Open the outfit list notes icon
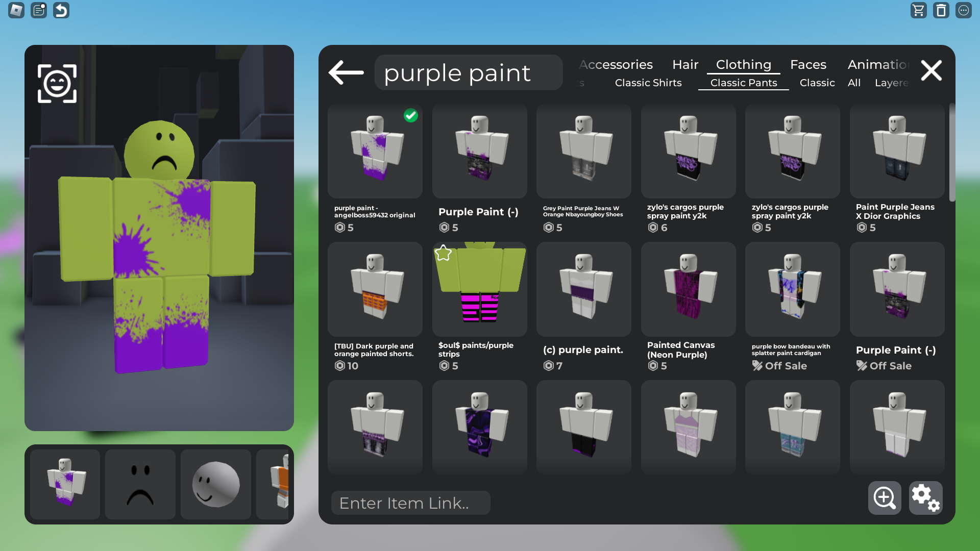The image size is (980, 551). coord(39,10)
